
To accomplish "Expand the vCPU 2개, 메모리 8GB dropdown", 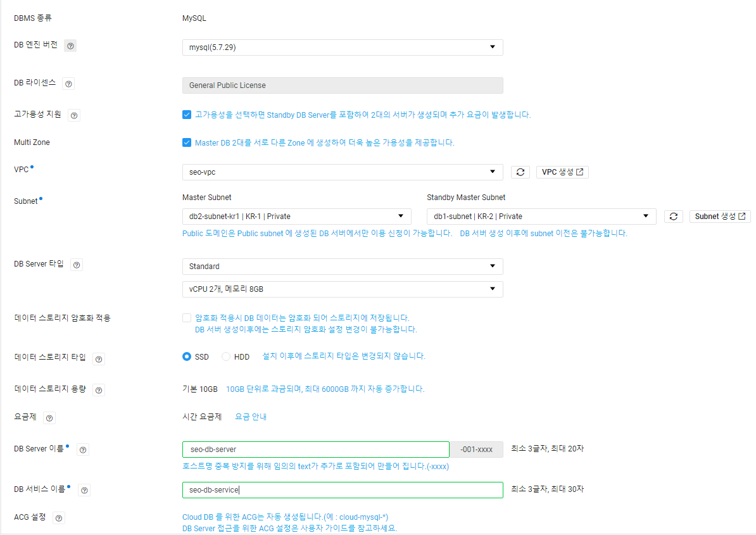I will pos(343,289).
